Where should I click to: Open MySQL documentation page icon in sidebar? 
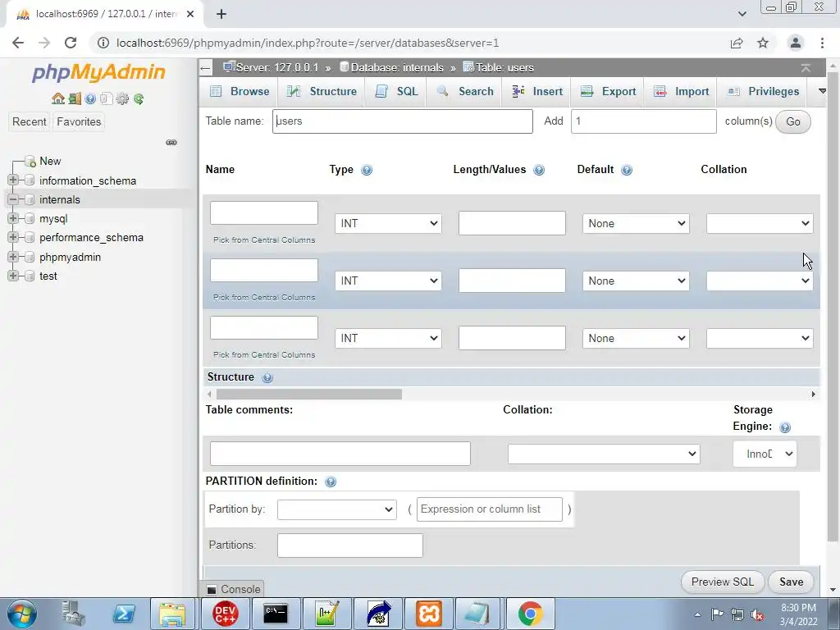(x=106, y=98)
